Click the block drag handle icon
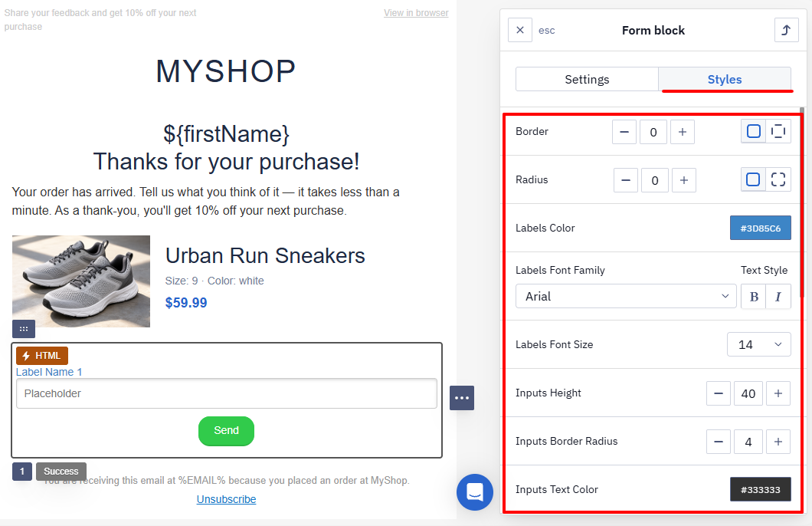Image resolution: width=812 pixels, height=526 pixels. 24,328
